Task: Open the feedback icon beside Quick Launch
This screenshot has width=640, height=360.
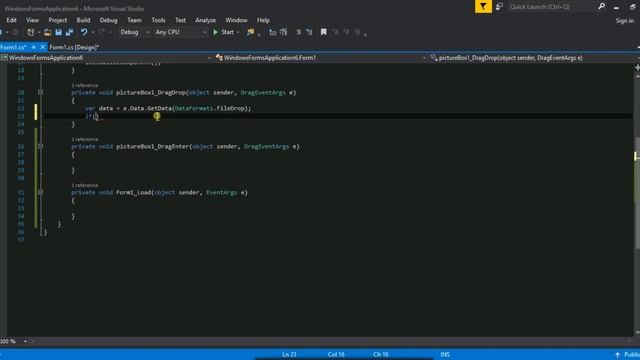Action: 499,7
